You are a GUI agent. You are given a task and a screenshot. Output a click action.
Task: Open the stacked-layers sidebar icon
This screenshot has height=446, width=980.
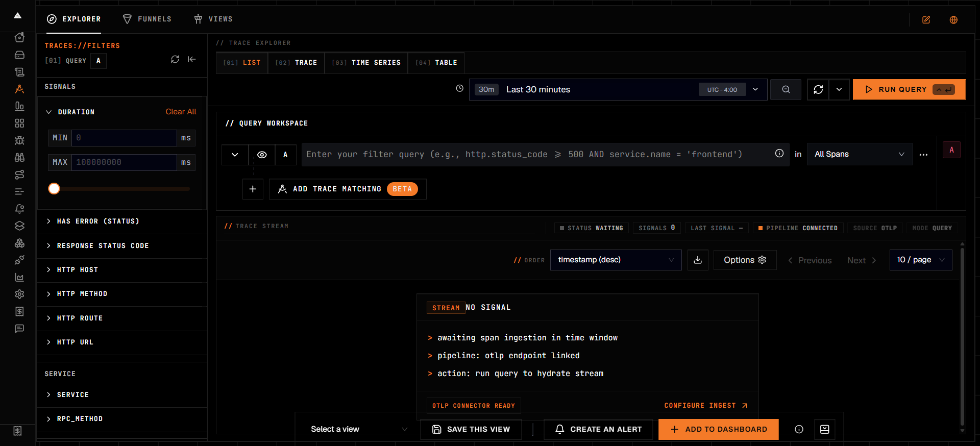point(19,226)
